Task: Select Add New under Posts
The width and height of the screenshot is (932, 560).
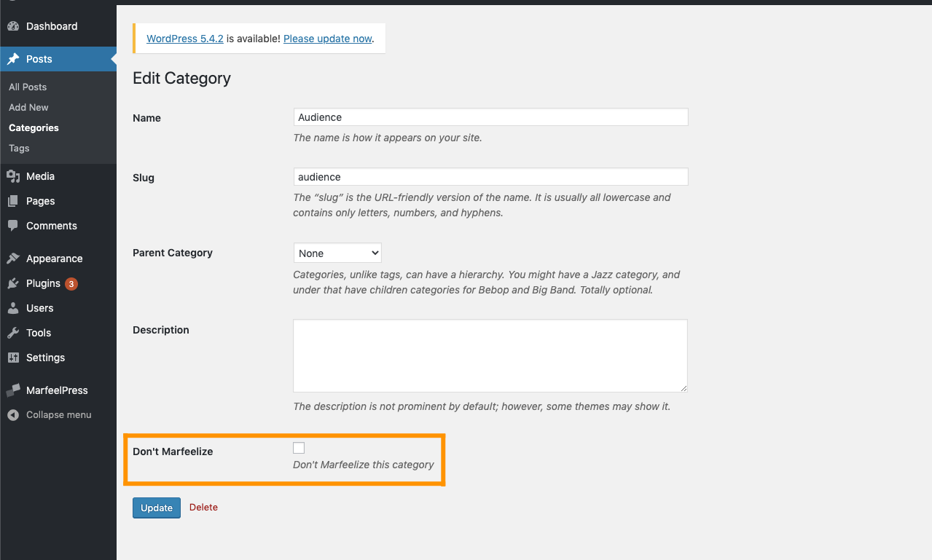Action: click(28, 107)
